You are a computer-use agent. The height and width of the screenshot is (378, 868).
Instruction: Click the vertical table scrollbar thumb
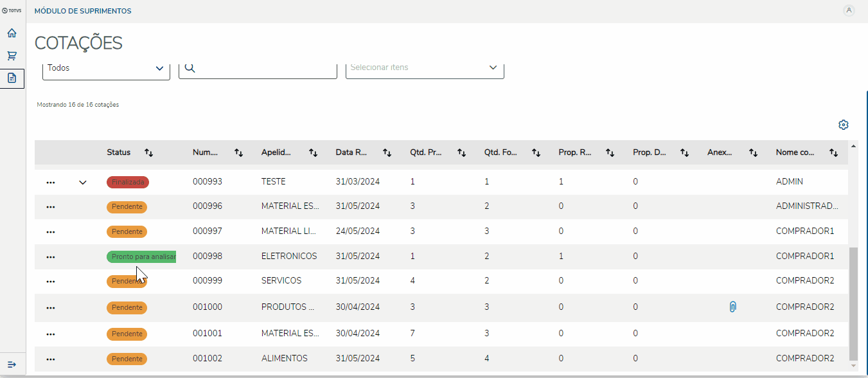point(853,302)
